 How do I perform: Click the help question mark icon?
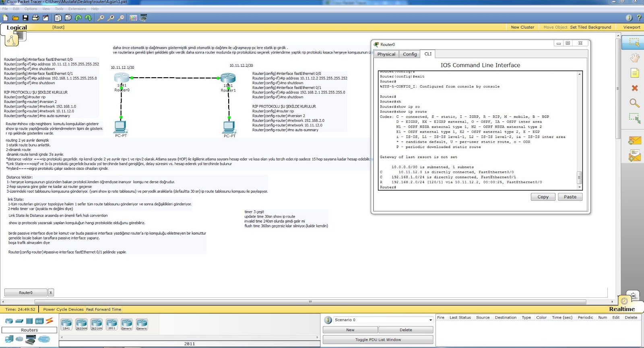pyautogui.click(x=639, y=18)
